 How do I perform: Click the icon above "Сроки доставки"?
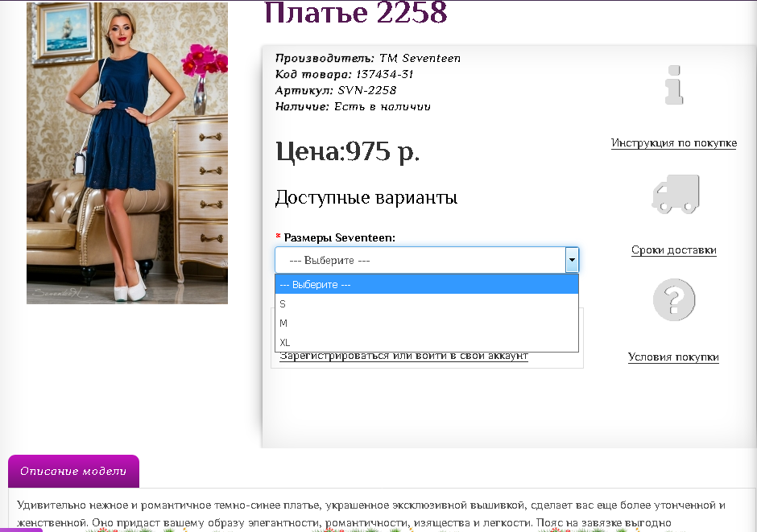(676, 193)
